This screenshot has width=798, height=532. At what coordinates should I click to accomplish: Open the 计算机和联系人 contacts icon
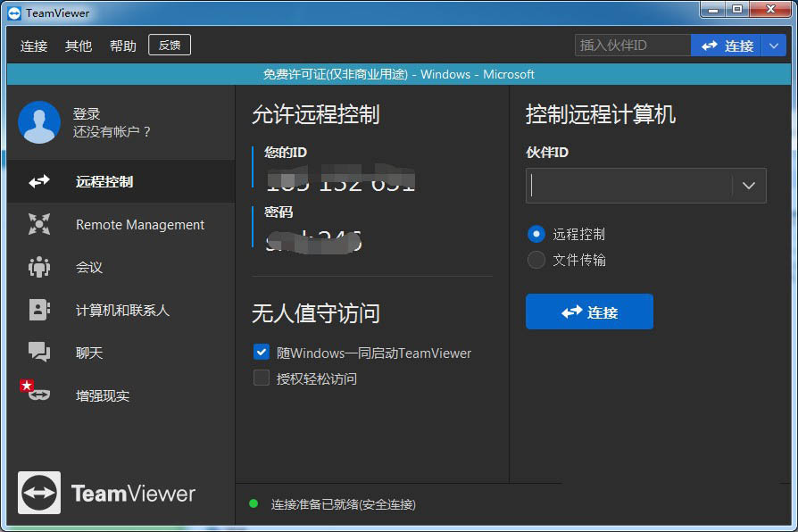pos(39,310)
